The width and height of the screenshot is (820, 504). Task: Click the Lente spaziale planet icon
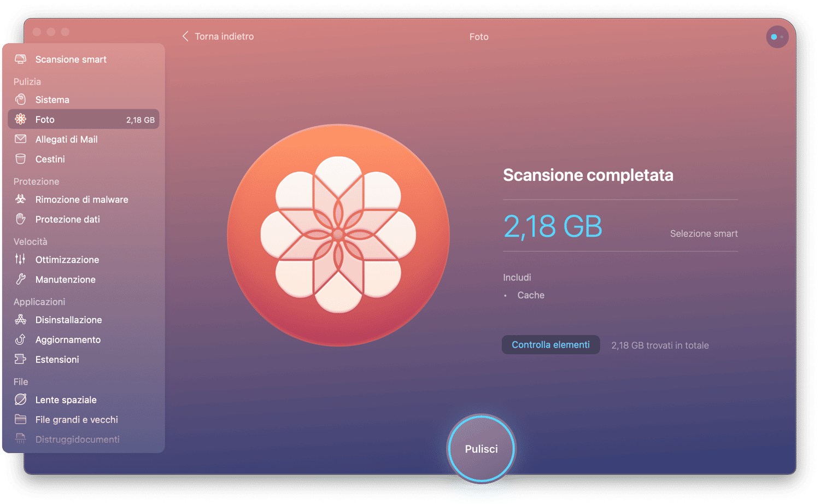click(20, 400)
